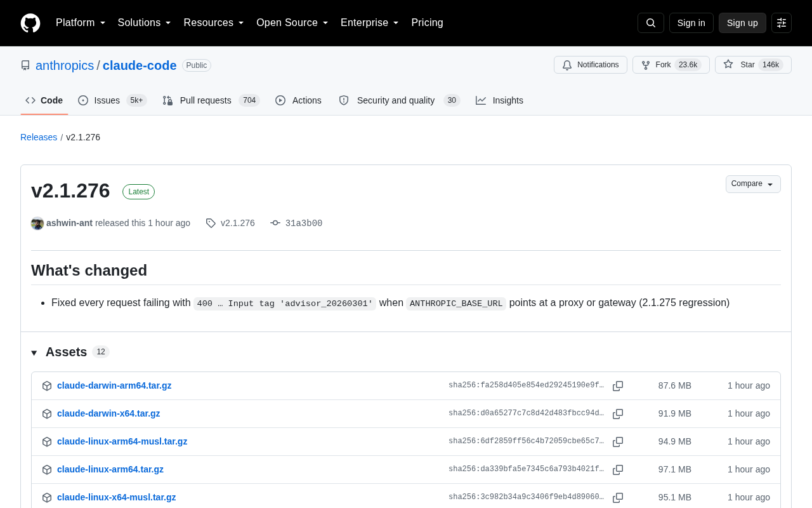Switch to the Pull requests tab
The image size is (812, 508).
(211, 100)
